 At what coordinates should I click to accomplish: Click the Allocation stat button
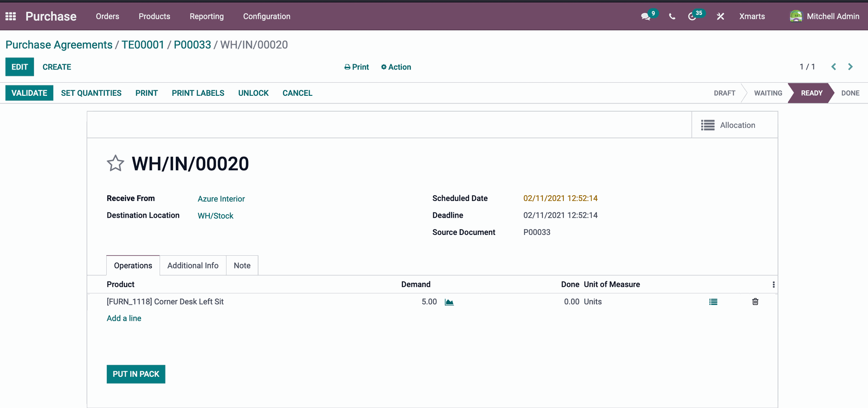(735, 125)
